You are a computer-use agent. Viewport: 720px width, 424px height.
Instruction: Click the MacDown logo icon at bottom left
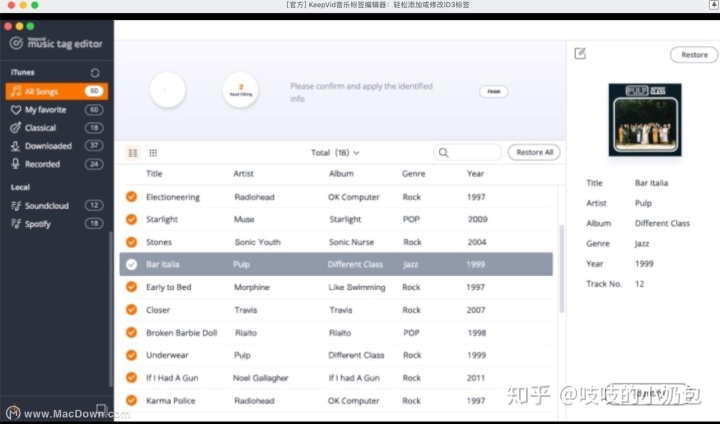[x=13, y=413]
